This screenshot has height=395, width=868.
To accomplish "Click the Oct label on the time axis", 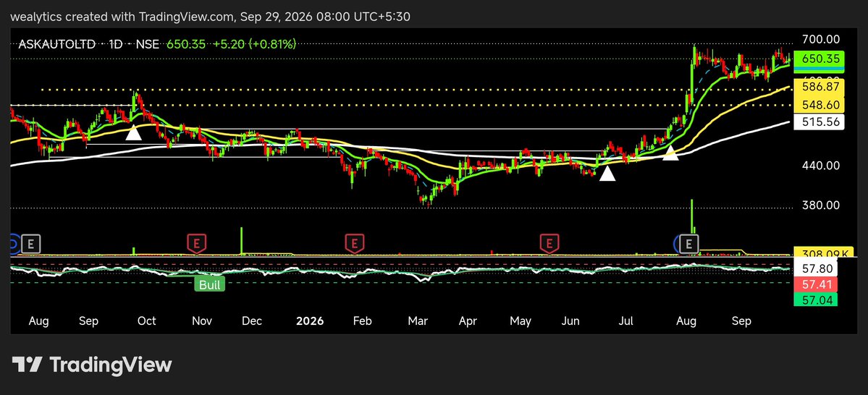I will [147, 321].
